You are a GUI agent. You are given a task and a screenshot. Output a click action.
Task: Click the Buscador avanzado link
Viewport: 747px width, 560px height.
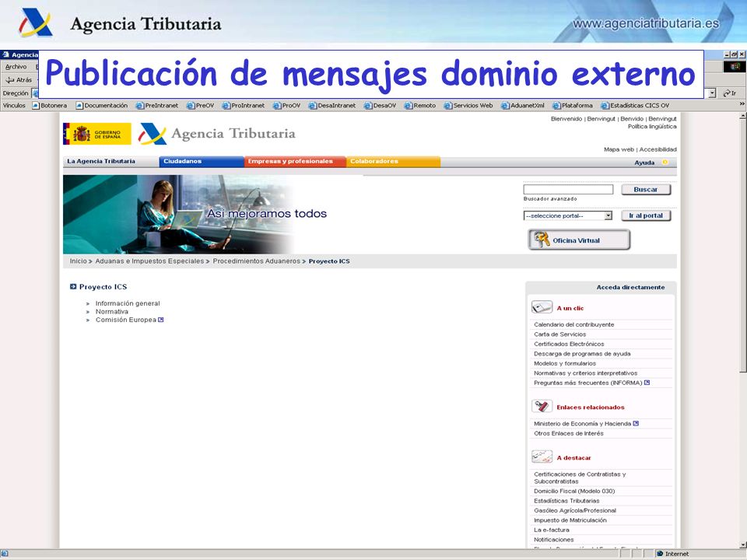(550, 198)
